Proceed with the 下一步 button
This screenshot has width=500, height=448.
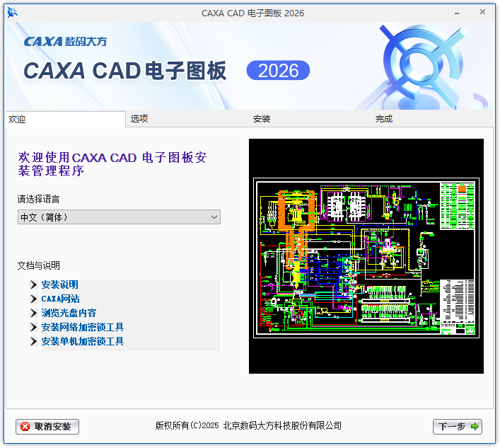pos(458,426)
